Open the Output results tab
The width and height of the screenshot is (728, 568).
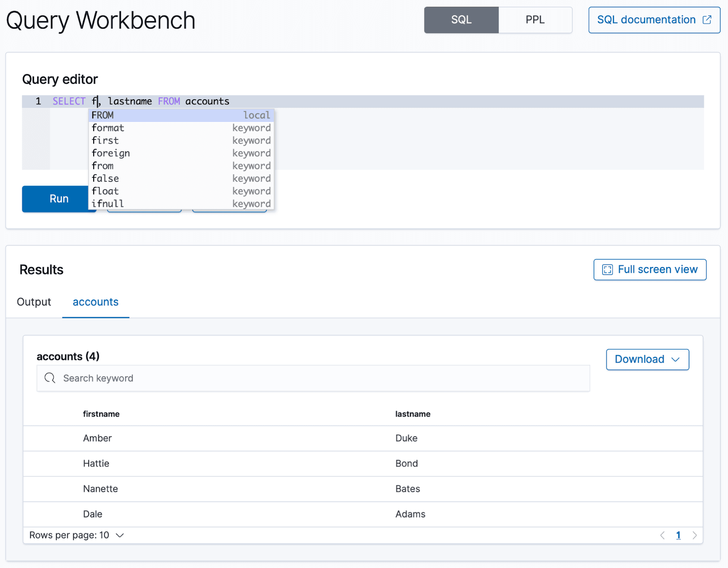tap(34, 302)
